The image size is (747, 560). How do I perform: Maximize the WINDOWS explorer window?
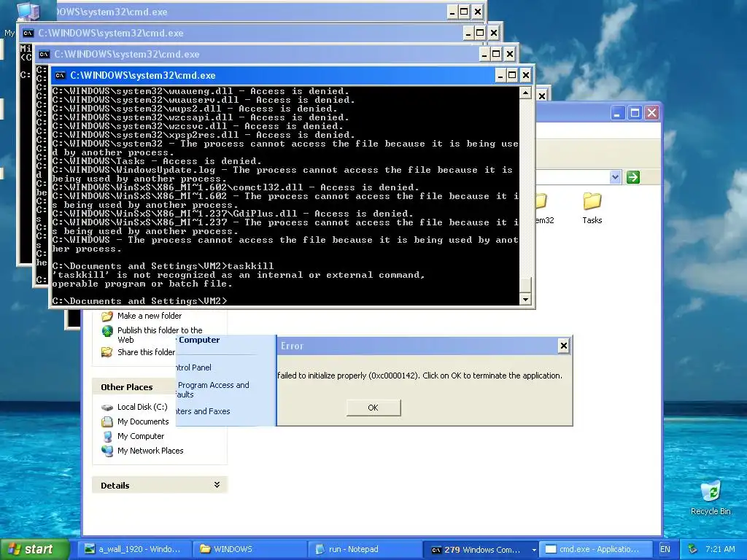click(635, 113)
